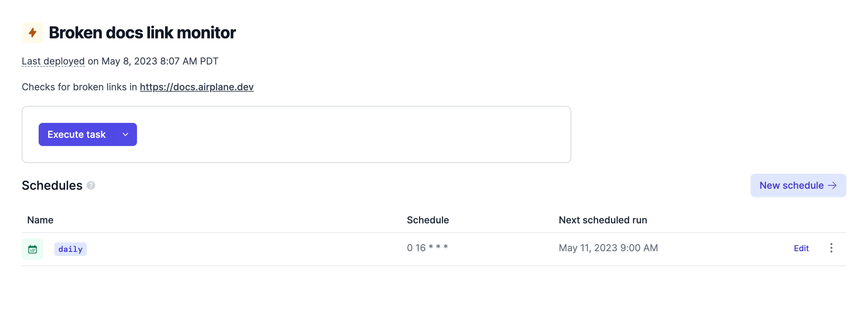
Task: Click the May 11, 2023 9:00 AM run time
Action: (x=608, y=248)
